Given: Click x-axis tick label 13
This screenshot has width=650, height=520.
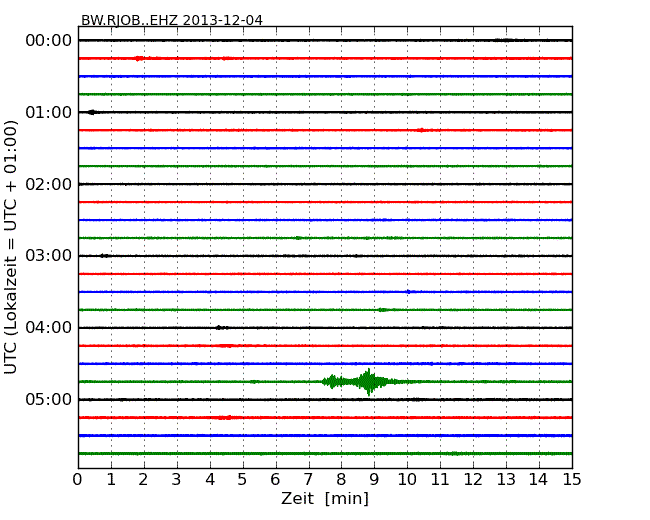Looking at the screenshot, I should pos(506,480).
